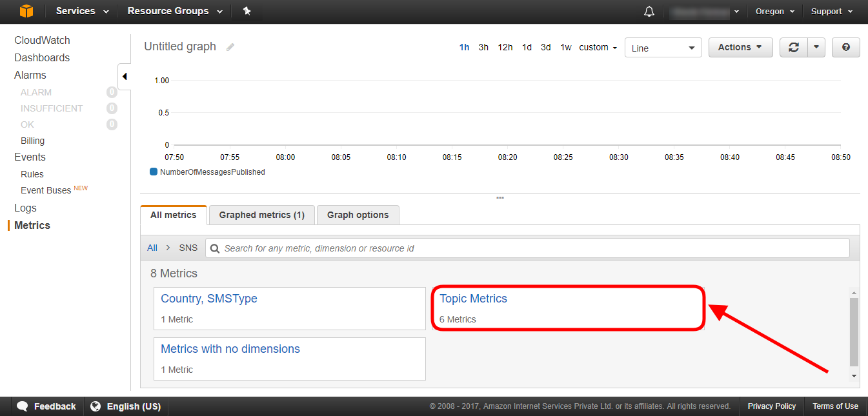Screen dimensions: 868x416
Task: Select Metrics in sidebar
Action: pyautogui.click(x=32, y=225)
